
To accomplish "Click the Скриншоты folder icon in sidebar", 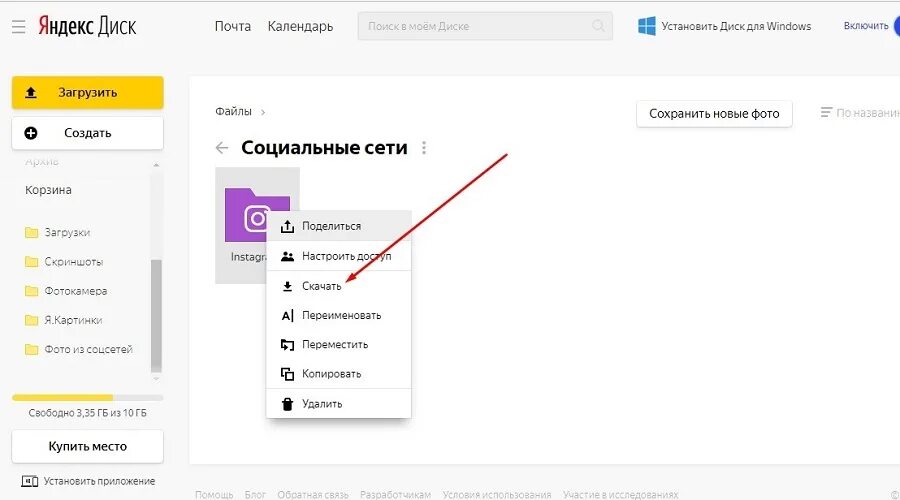I will (x=32, y=262).
